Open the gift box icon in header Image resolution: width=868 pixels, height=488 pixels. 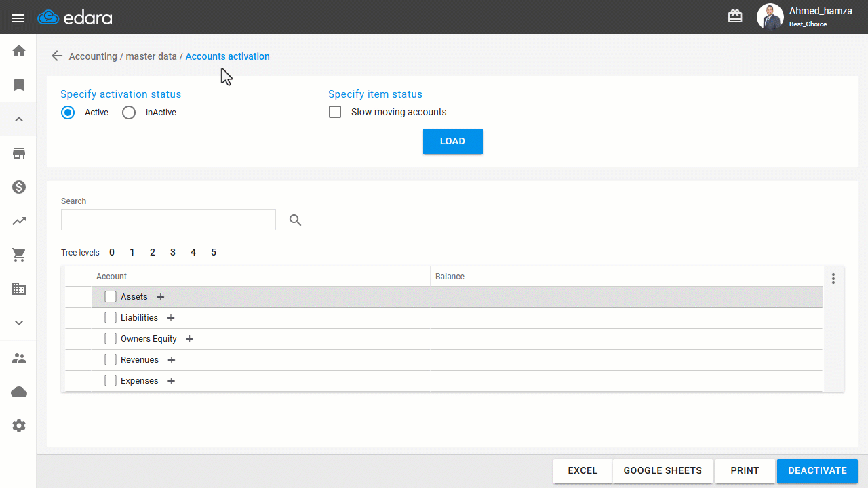[735, 16]
